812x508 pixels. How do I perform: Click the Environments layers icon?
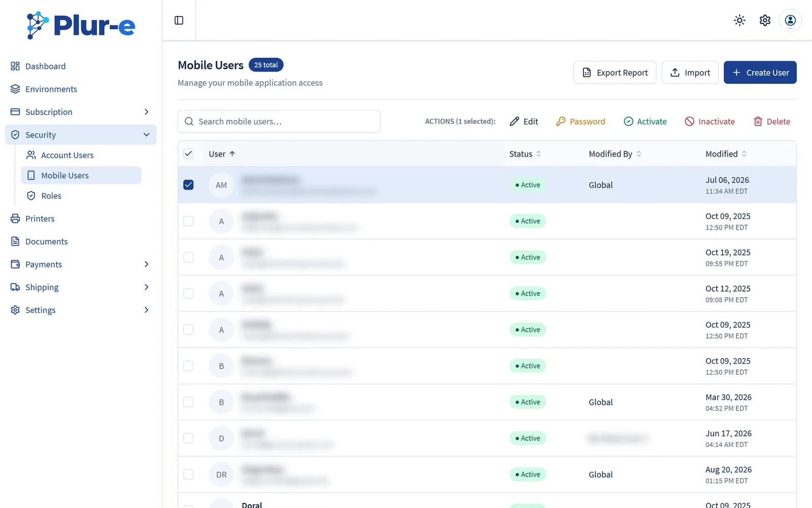click(x=15, y=89)
